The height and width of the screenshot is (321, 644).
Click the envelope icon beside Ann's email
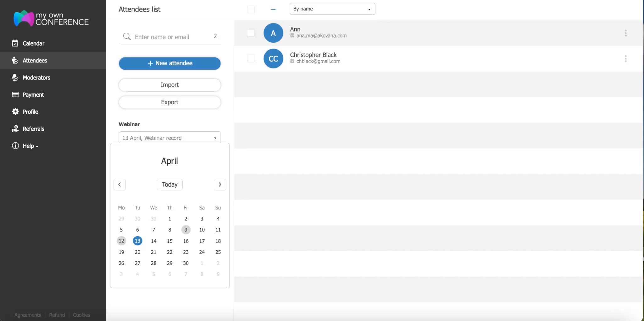(x=292, y=35)
